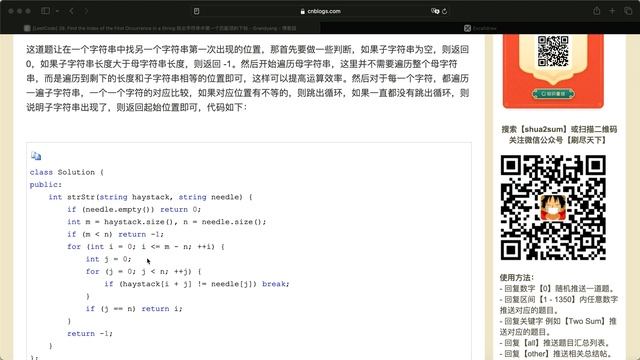Click the 搜索【shua2sum】 sidebar text
The image size is (640, 360).
tap(559, 129)
